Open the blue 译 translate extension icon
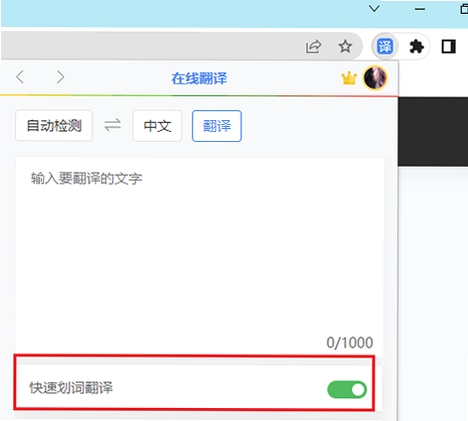The image size is (468, 421). pos(385,46)
